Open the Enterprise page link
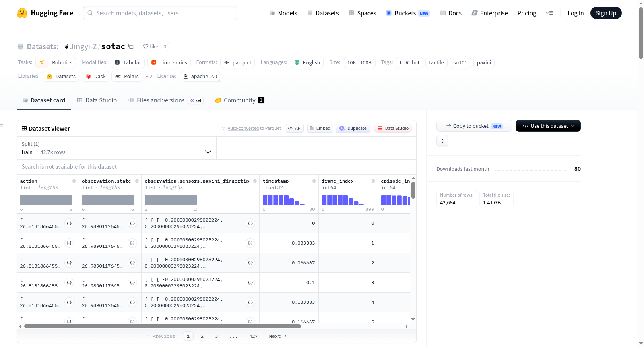This screenshot has height=347, width=644. pos(489,13)
